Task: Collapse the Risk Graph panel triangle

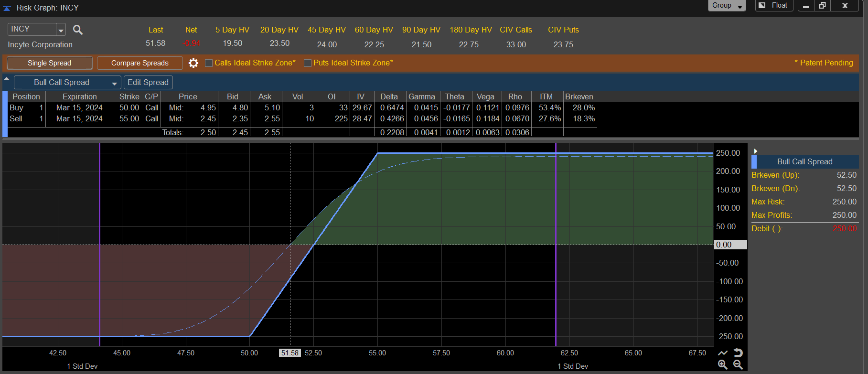Action: click(7, 8)
